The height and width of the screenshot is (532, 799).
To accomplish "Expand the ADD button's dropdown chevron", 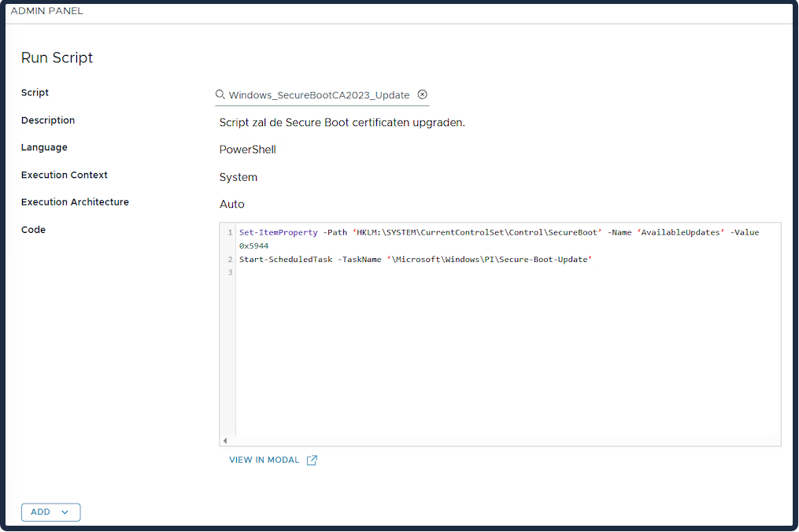I will coord(65,512).
